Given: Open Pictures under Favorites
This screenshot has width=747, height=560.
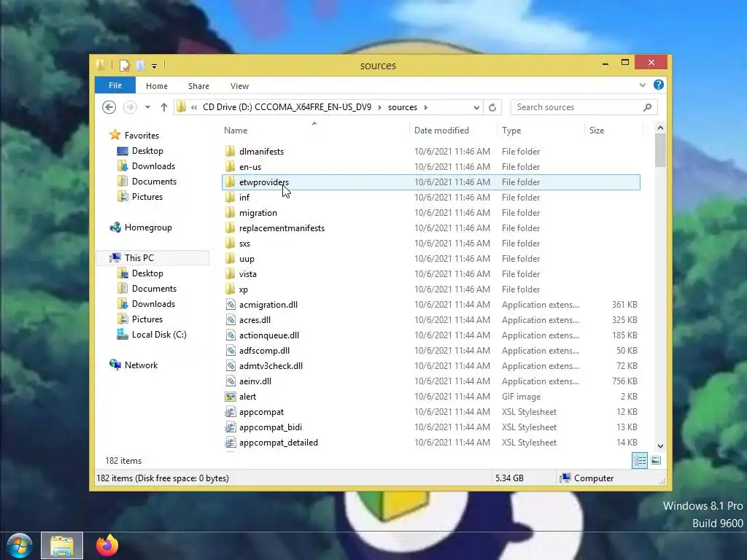Looking at the screenshot, I should [x=147, y=197].
